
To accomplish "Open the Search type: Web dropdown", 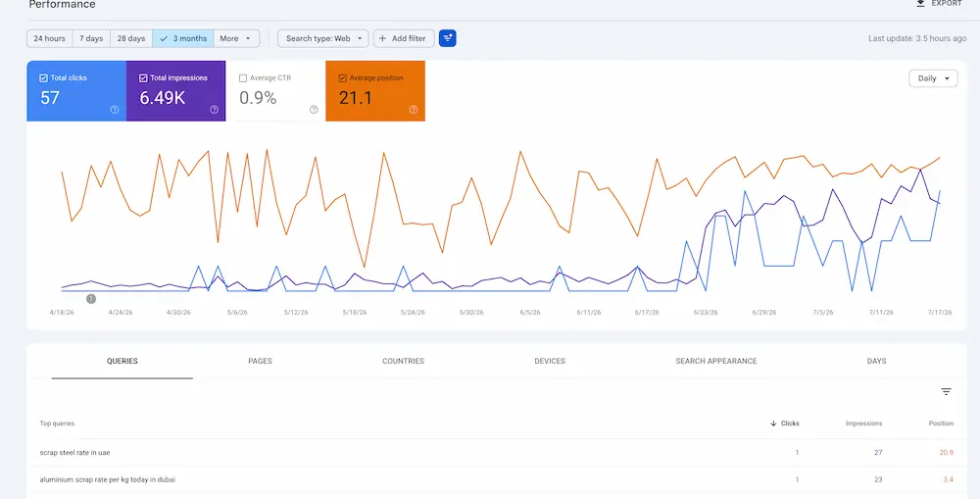I will 323,38.
